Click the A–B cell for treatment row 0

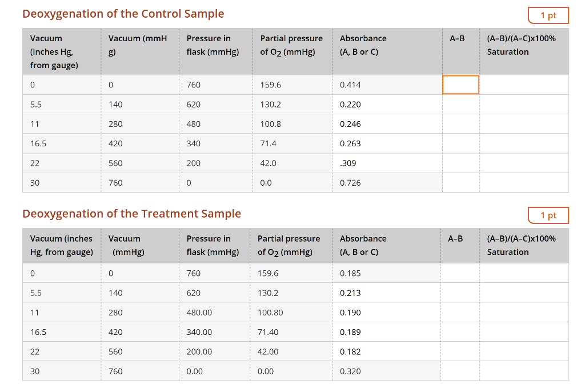coord(460,273)
